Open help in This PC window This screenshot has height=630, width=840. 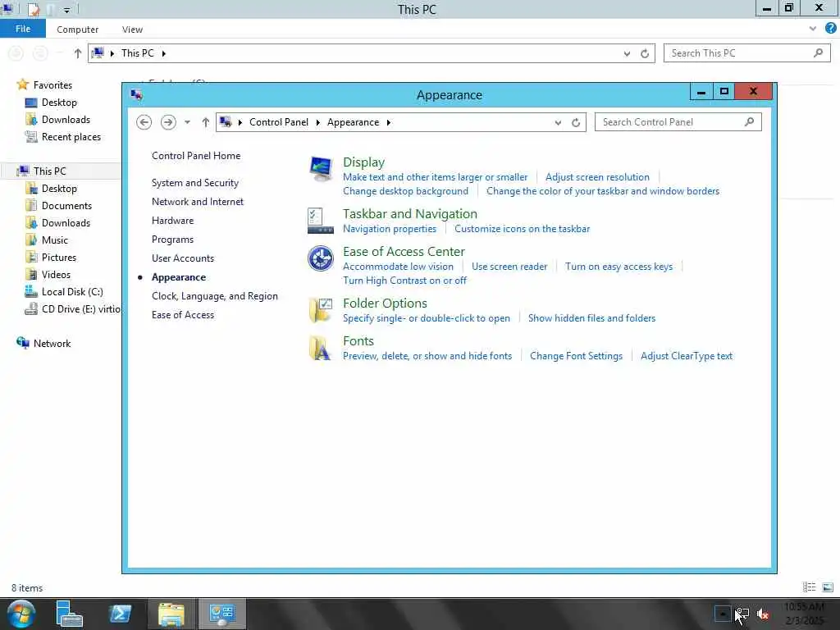click(x=830, y=29)
